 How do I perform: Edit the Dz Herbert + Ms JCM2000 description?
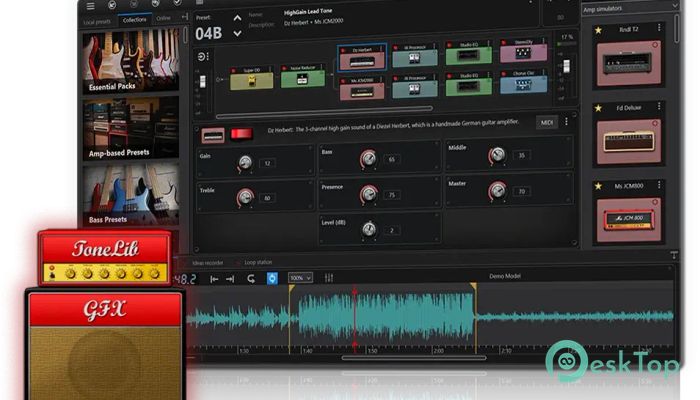(314, 22)
